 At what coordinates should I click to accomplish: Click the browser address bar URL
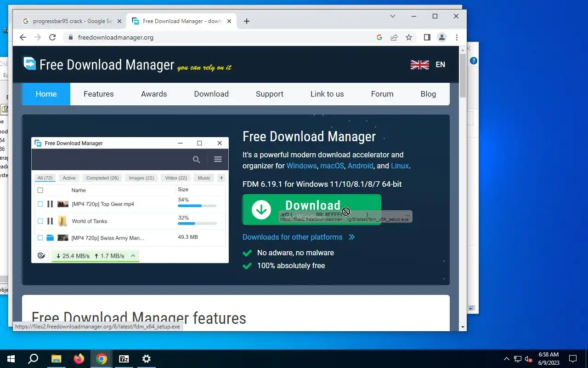[116, 37]
